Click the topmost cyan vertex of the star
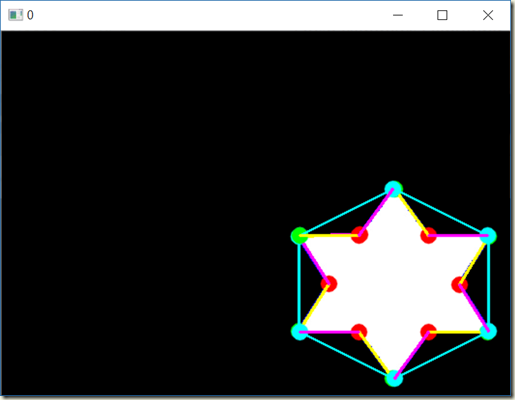 (394, 189)
